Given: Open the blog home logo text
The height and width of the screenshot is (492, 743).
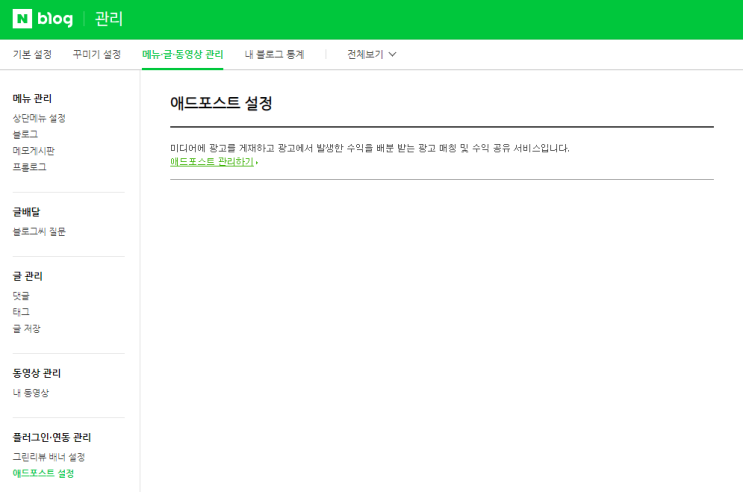Looking at the screenshot, I should [x=55, y=19].
